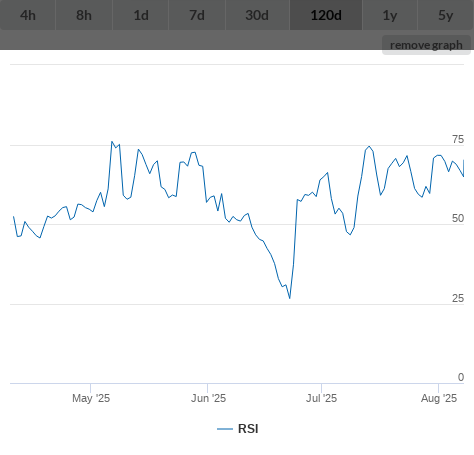Select the 5y time range tab

[446, 15]
